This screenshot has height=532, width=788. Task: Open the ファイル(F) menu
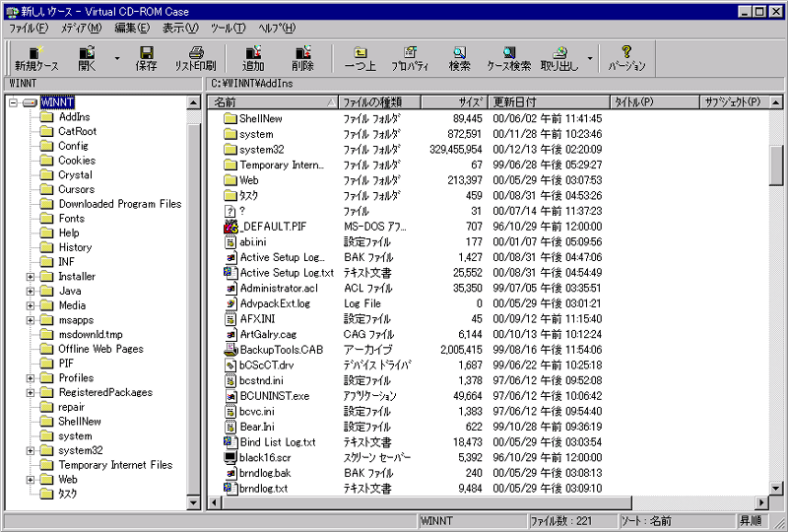coord(29,29)
